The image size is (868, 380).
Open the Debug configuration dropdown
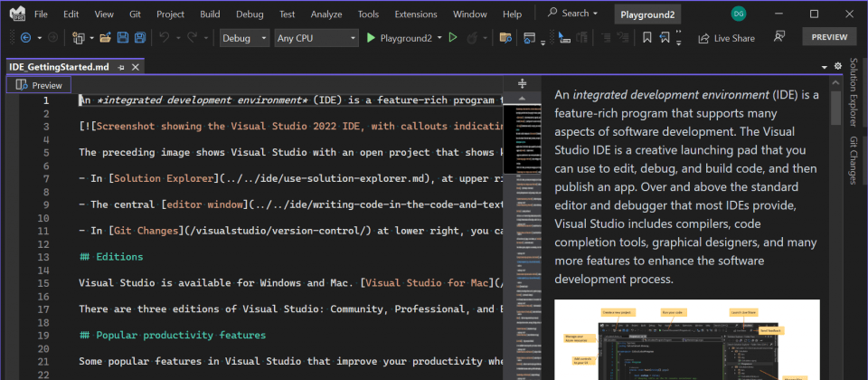tap(245, 38)
